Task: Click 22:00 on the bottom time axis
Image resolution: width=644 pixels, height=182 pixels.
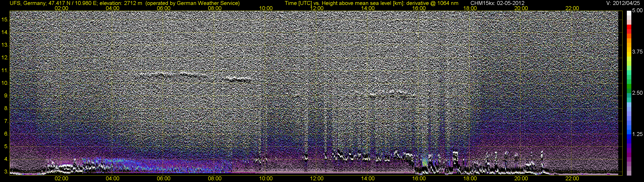Action: 572,179
